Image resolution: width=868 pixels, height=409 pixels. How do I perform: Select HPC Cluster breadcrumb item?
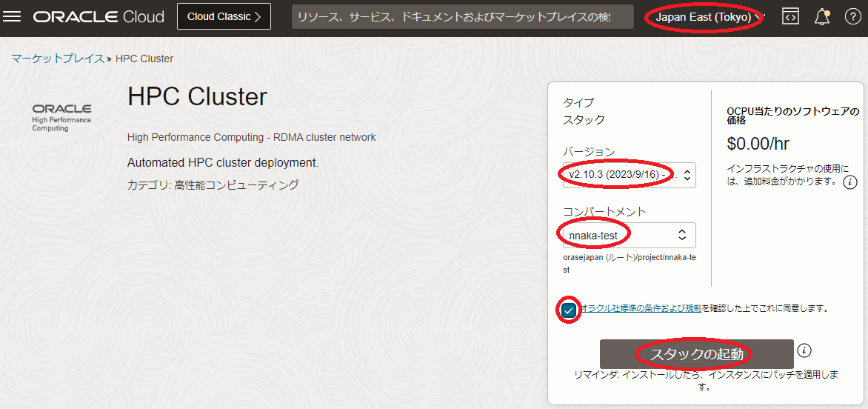[x=144, y=59]
